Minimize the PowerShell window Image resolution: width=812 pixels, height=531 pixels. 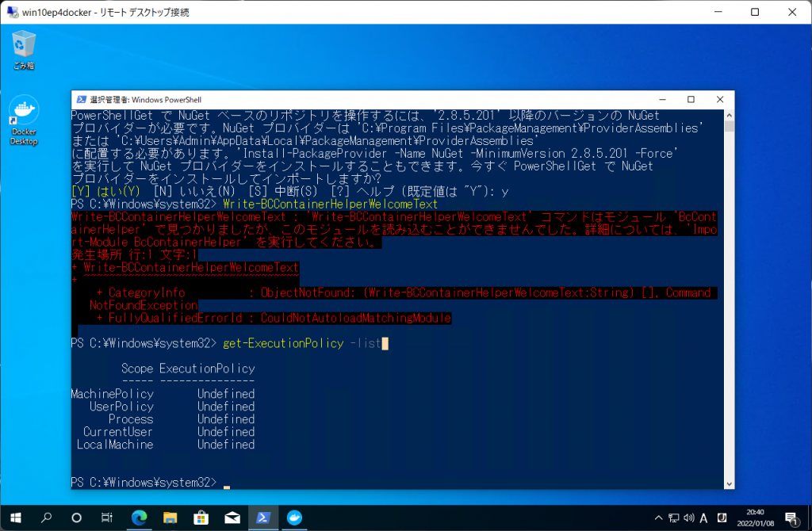click(662, 99)
